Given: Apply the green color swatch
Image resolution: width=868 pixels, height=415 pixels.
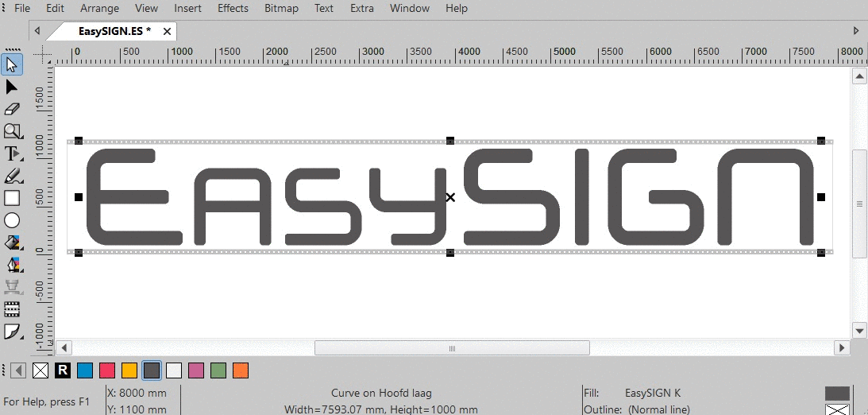Looking at the screenshot, I should click(x=218, y=370).
